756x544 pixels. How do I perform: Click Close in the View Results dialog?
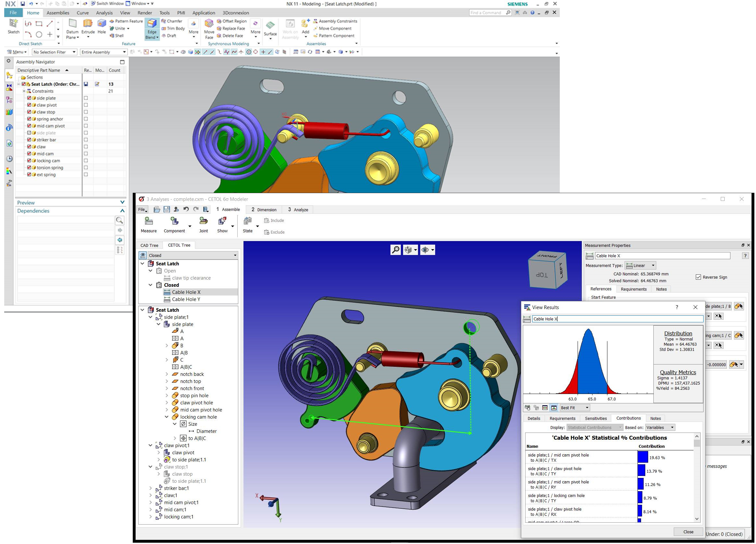tap(688, 531)
